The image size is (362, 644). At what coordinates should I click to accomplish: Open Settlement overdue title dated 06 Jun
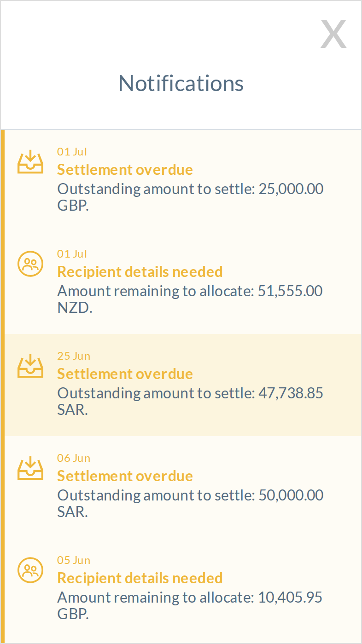(125, 476)
